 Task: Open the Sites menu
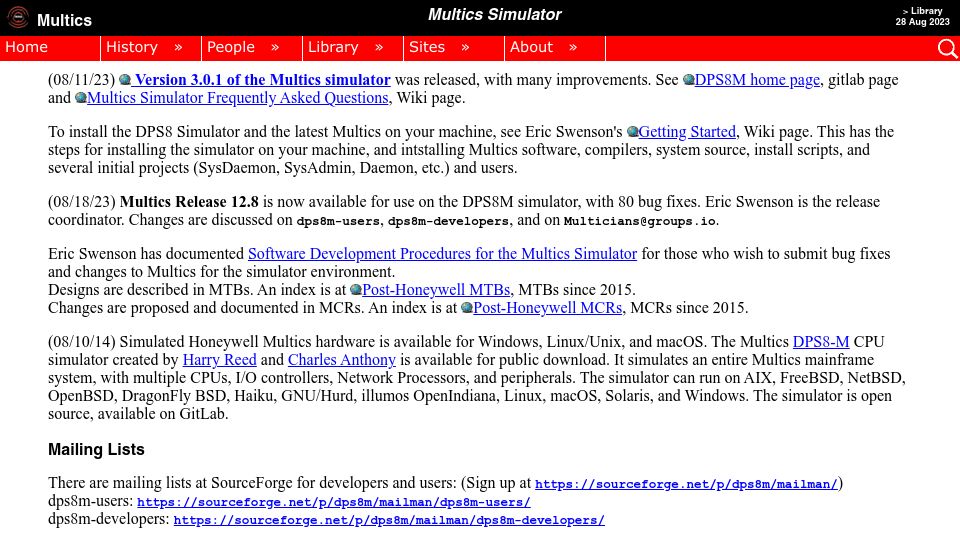coord(454,48)
